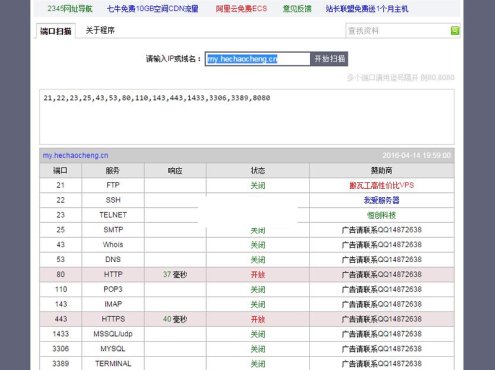Select the DNS service cell
Screen dimensions: 495x370
tap(113, 259)
